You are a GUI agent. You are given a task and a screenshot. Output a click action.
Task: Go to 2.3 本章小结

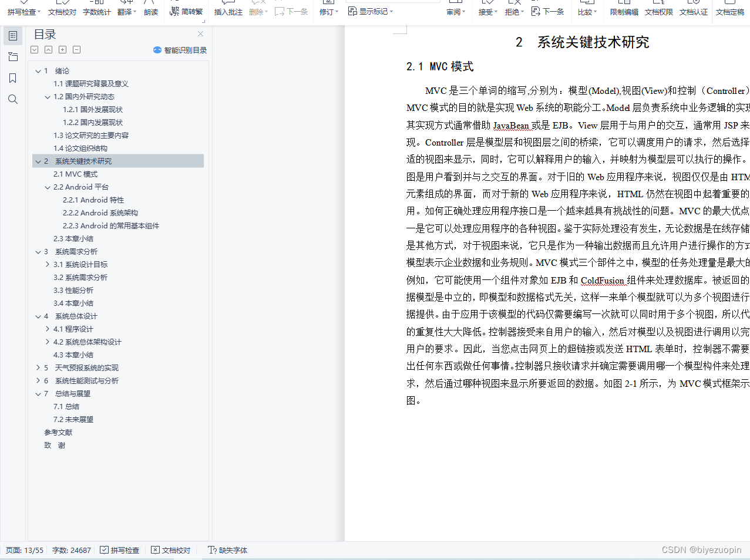(73, 239)
